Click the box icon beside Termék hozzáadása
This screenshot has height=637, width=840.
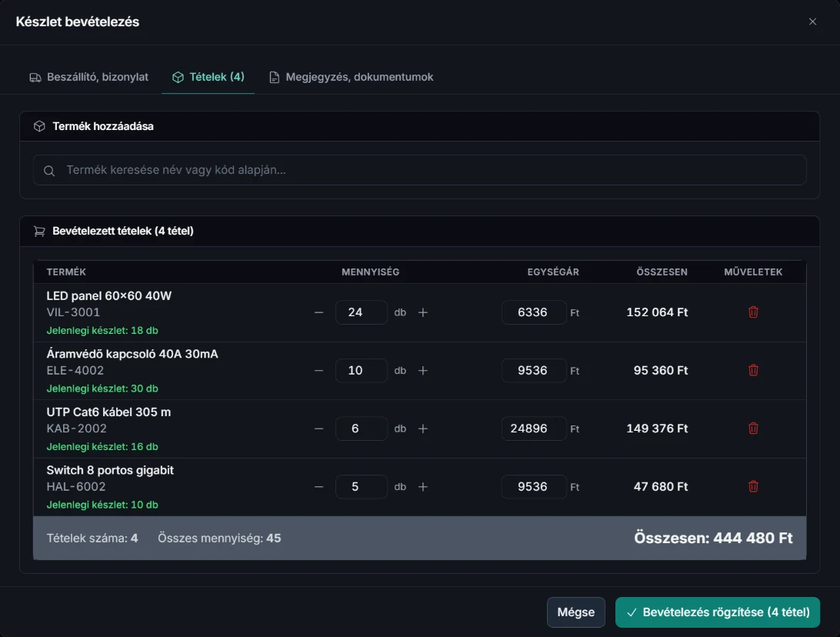click(x=39, y=126)
